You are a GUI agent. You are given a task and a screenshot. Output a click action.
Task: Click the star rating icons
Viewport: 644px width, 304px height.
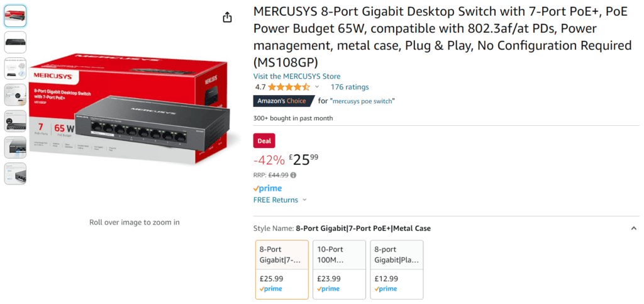pos(289,87)
